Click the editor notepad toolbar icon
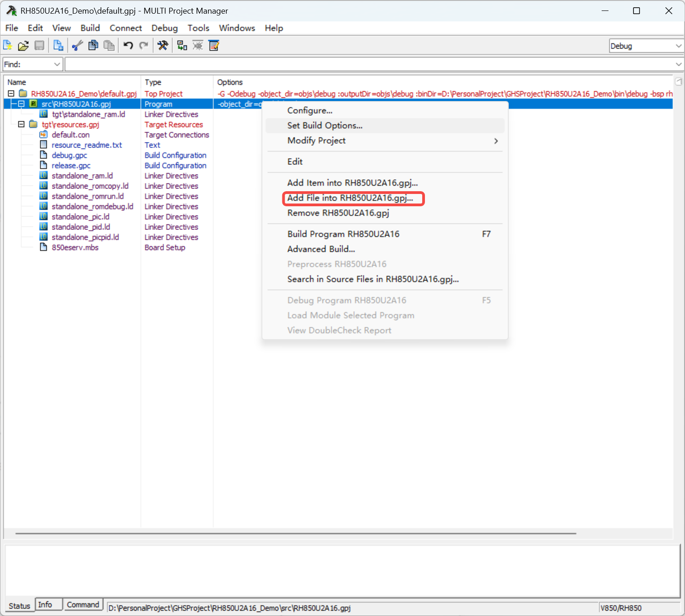Viewport: 685px width, 616px height. click(x=214, y=46)
